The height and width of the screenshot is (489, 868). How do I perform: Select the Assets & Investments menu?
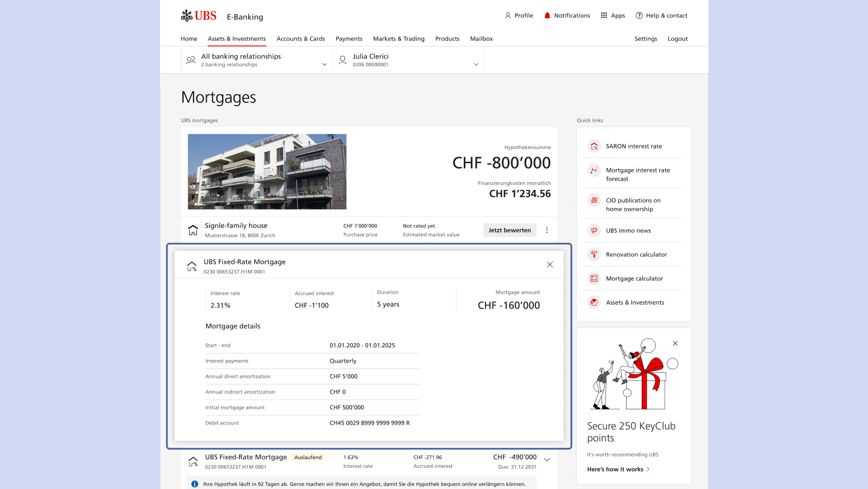click(x=237, y=39)
